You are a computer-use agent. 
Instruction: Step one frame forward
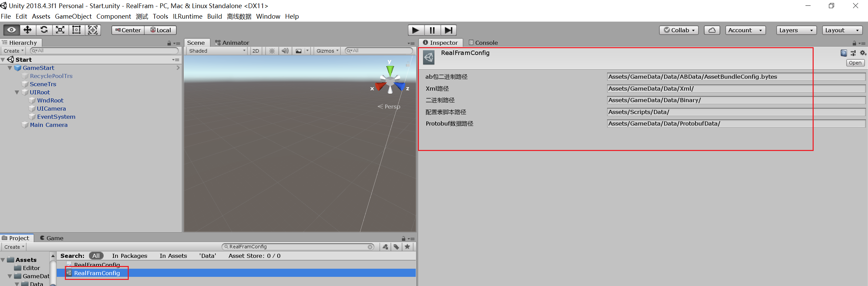pos(448,30)
